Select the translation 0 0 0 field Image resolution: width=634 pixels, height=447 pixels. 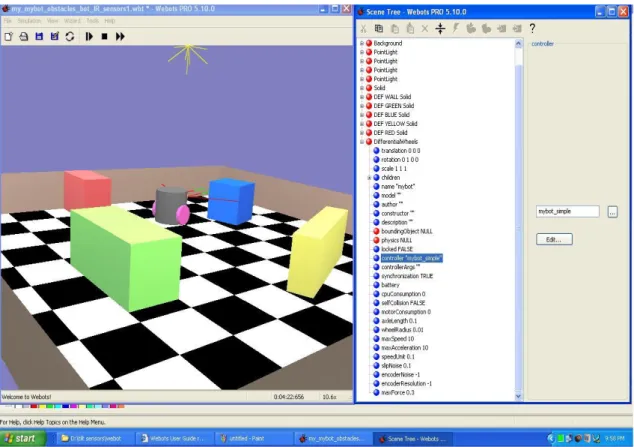click(x=400, y=151)
